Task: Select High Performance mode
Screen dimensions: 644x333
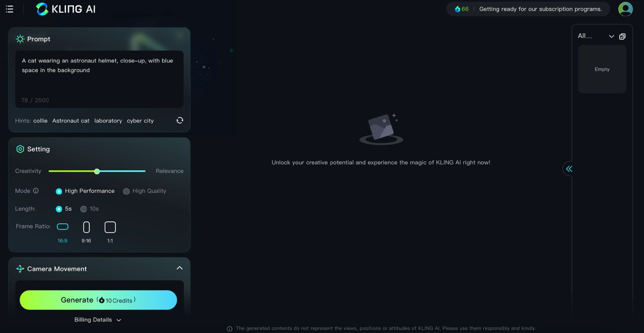Action: 85,191
